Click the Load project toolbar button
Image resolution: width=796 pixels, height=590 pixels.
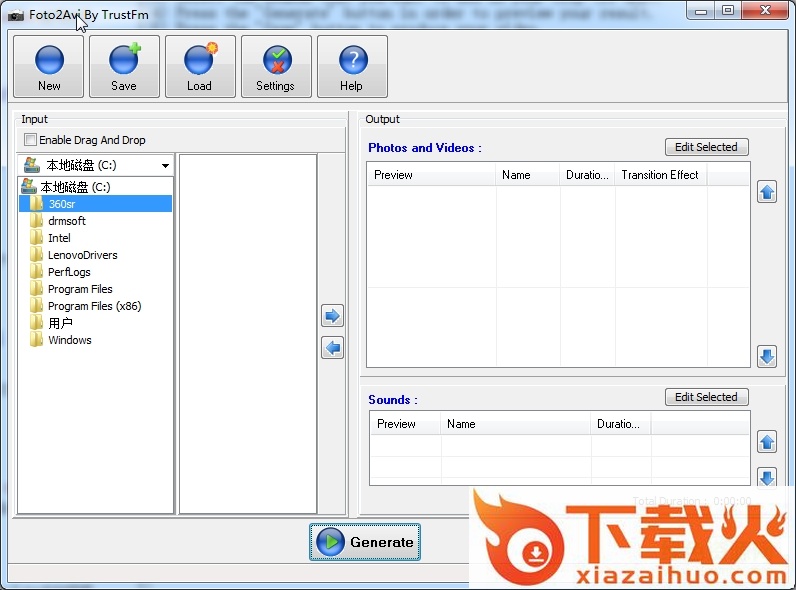pos(200,67)
